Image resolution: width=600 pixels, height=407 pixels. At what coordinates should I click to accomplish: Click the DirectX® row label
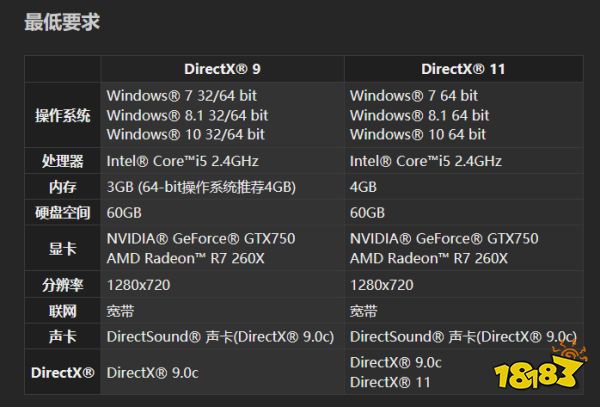click(x=63, y=373)
